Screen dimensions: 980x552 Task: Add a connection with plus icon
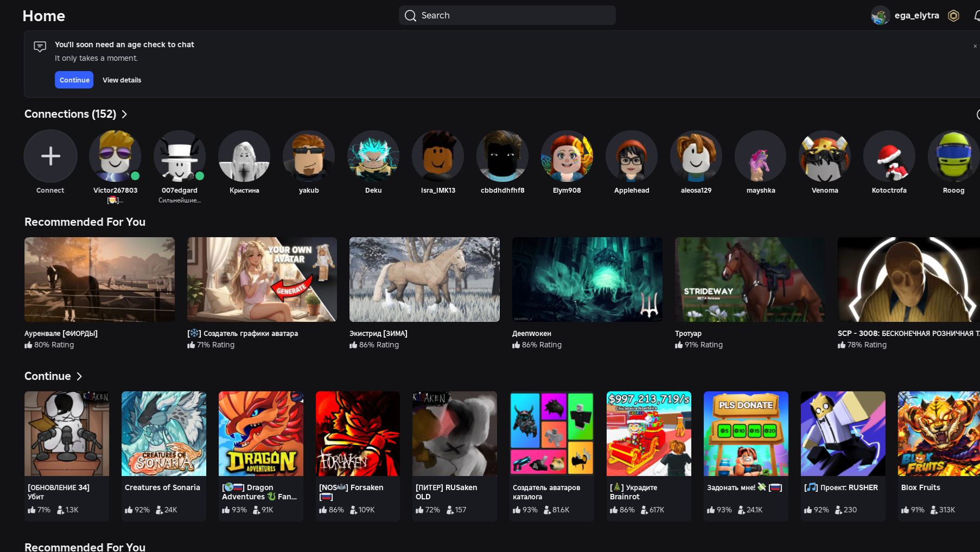click(50, 156)
